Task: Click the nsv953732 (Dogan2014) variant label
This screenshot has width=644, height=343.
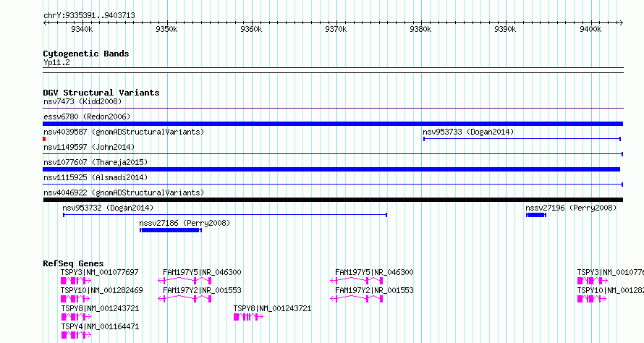Action: coord(108,208)
